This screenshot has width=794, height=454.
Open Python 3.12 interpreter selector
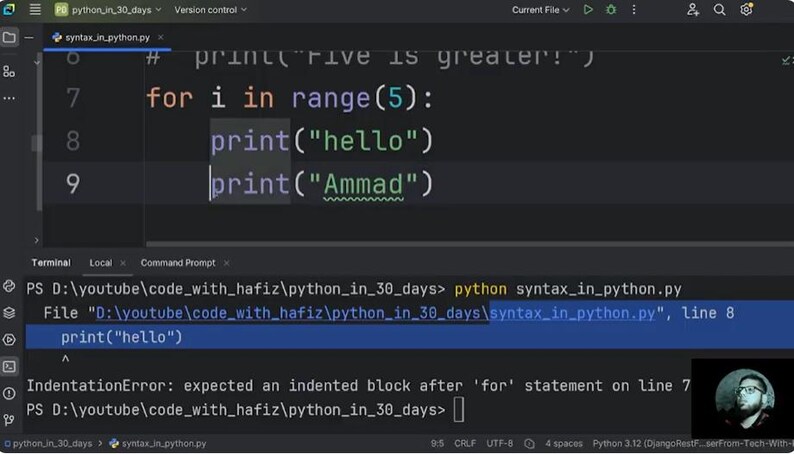tap(693, 443)
